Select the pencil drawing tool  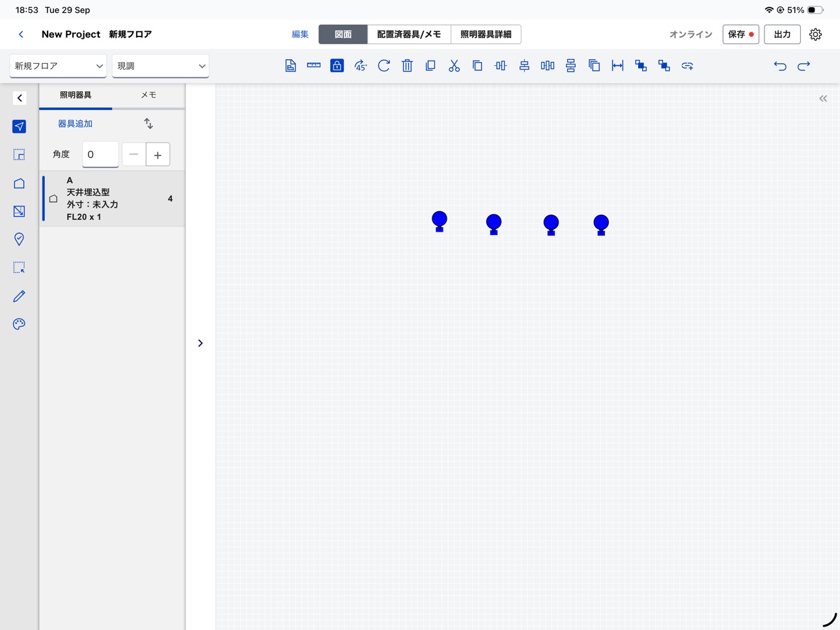(x=19, y=296)
